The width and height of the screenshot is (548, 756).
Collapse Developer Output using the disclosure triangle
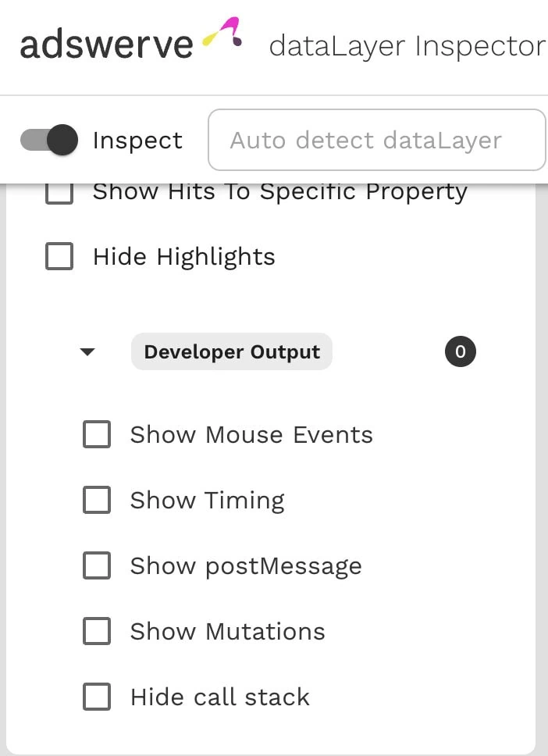coord(88,351)
